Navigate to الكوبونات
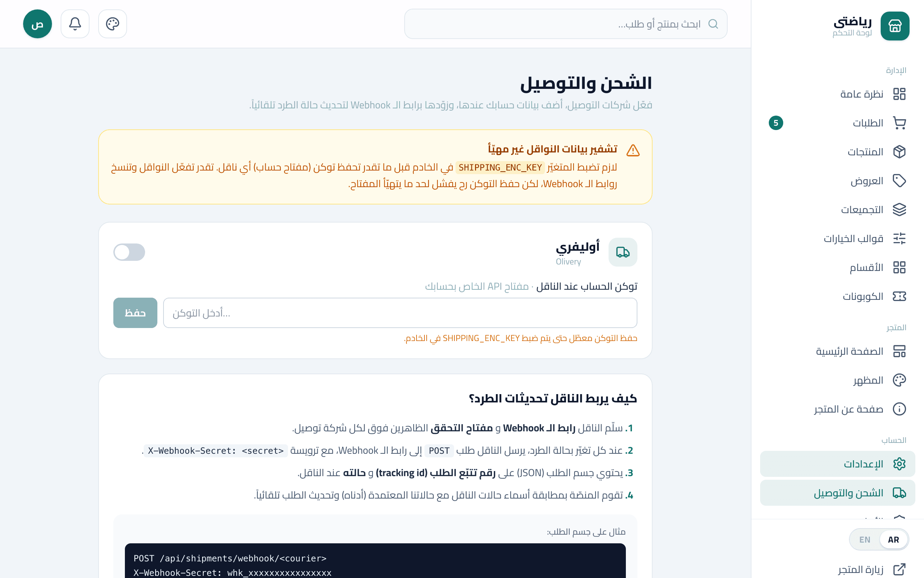 [x=837, y=296]
